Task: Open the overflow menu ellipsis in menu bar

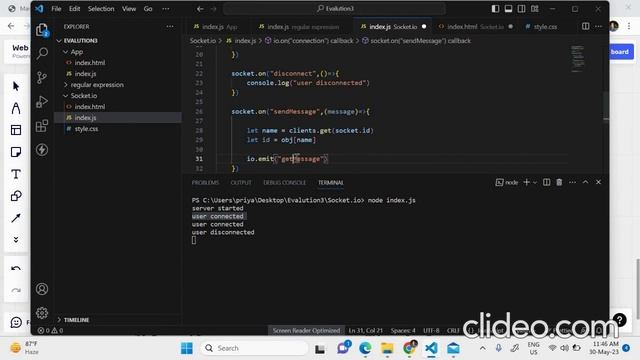Action: click(x=165, y=9)
